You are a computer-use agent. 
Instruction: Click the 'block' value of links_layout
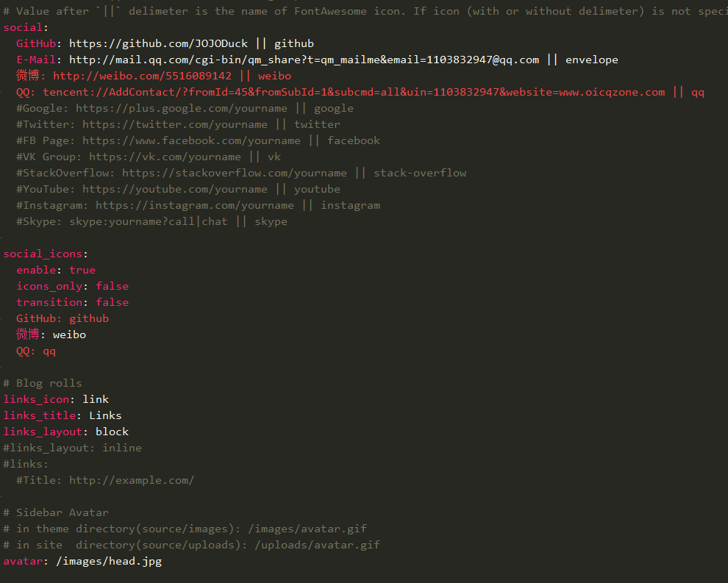(112, 432)
